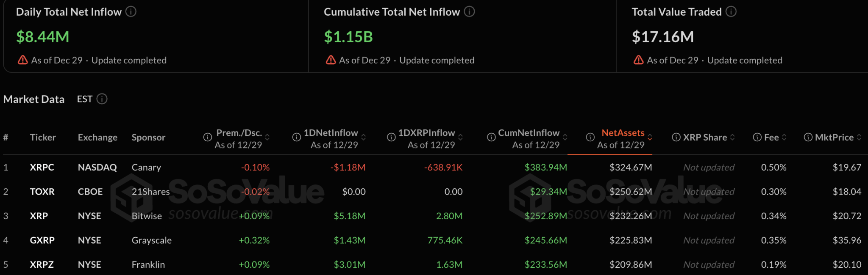Open the NetAssets column info icon
Screen dimensions: 868x275
590,137
